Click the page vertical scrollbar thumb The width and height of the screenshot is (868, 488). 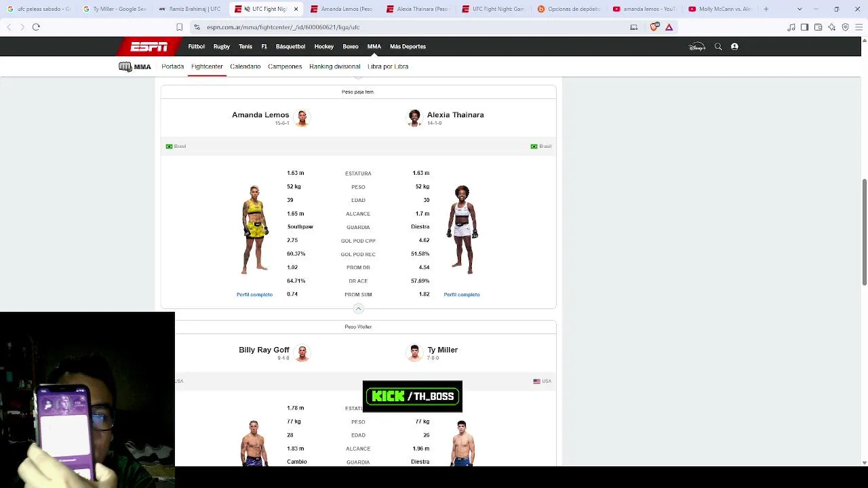864,232
